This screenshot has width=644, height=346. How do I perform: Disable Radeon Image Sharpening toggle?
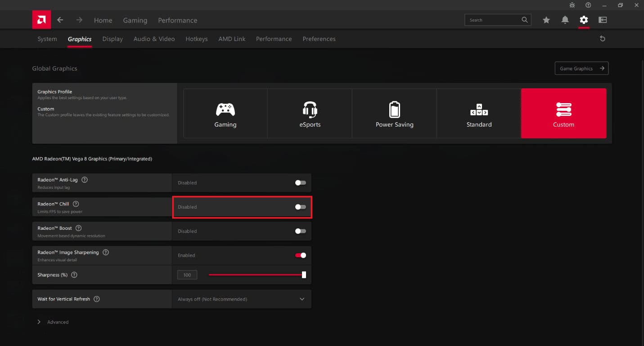click(x=300, y=255)
